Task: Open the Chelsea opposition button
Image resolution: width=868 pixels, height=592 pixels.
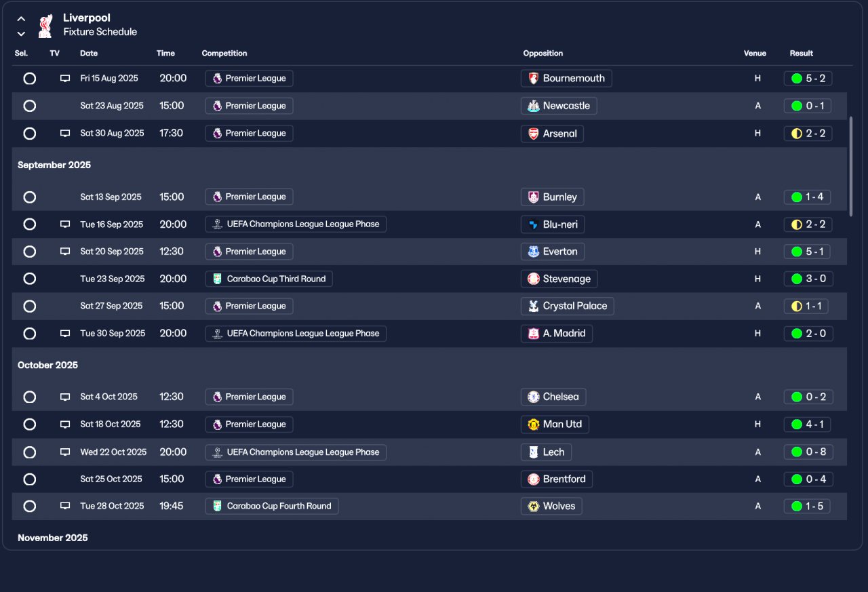Action: click(553, 397)
